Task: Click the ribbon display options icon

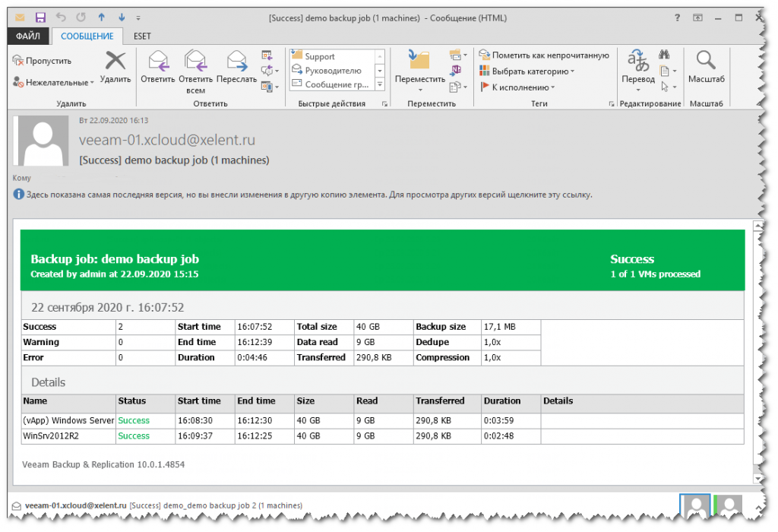Action: point(697,18)
